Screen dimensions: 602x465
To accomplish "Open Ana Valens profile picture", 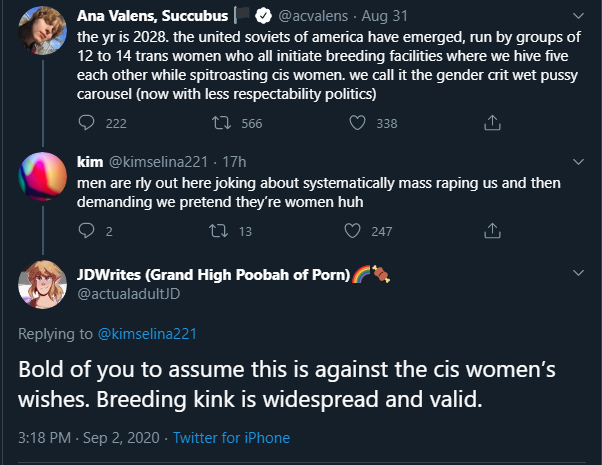I will point(43,30).
